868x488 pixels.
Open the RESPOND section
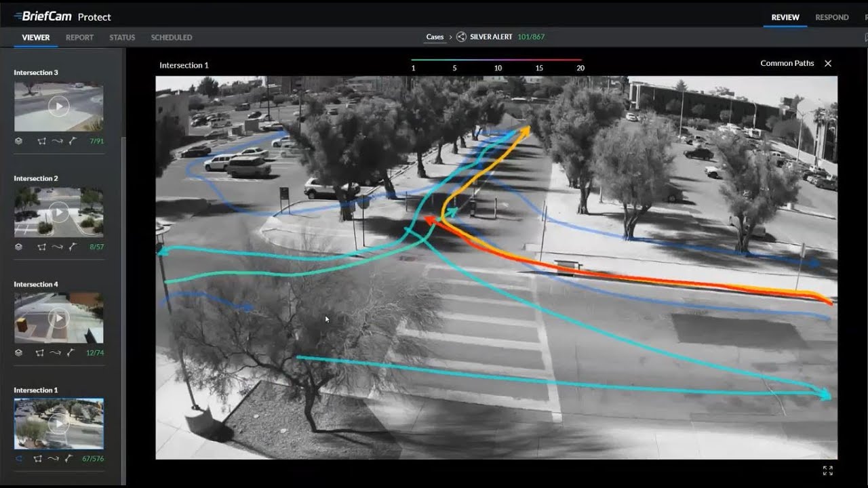pyautogui.click(x=832, y=18)
